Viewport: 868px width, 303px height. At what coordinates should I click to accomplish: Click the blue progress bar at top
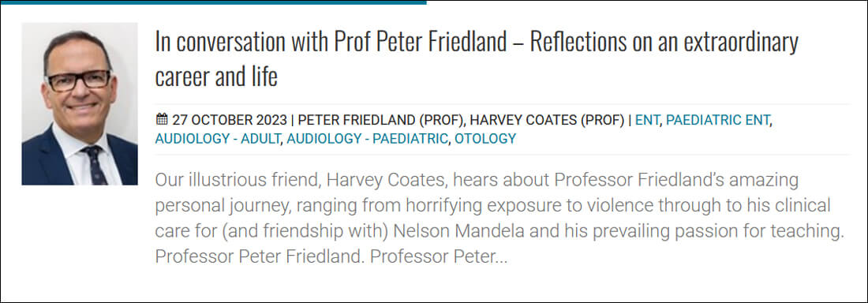(213, 2)
